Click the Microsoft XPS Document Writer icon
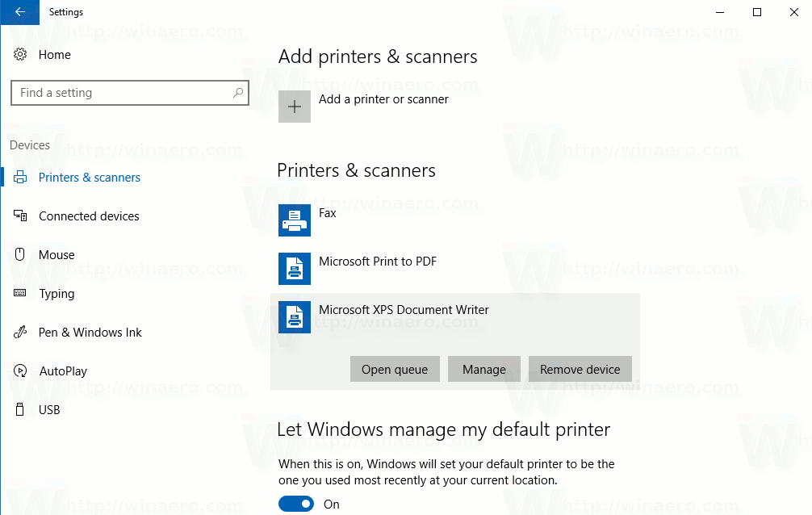Viewport: 812px width, 515px height. click(x=294, y=316)
